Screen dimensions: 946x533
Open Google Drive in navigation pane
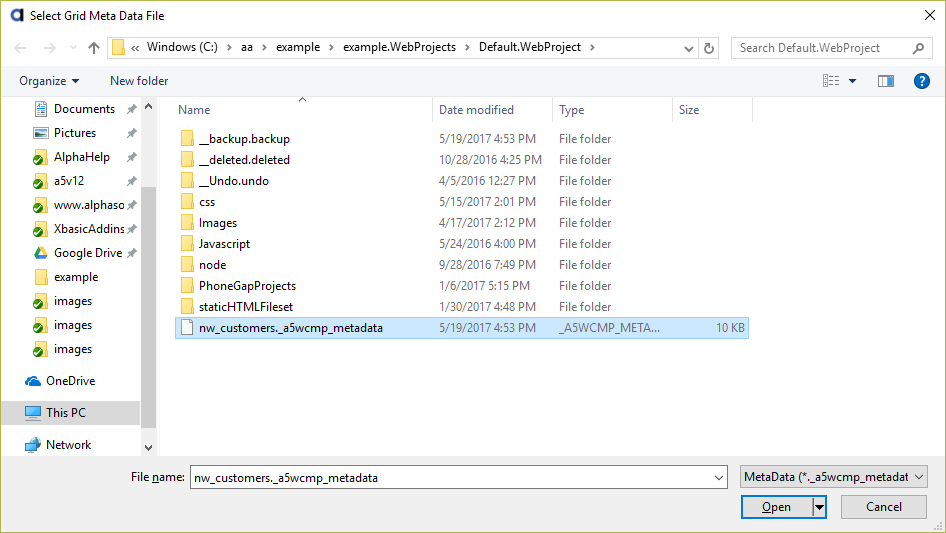click(x=87, y=253)
